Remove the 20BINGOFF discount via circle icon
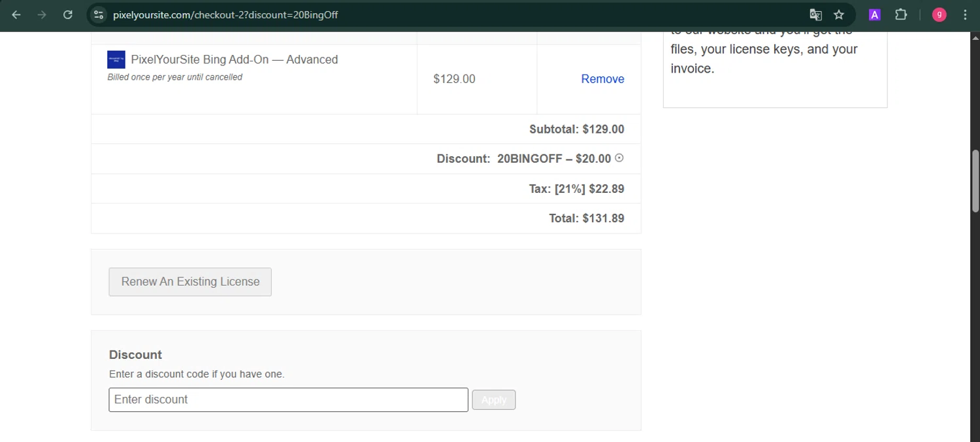The width and height of the screenshot is (980, 442). click(619, 158)
